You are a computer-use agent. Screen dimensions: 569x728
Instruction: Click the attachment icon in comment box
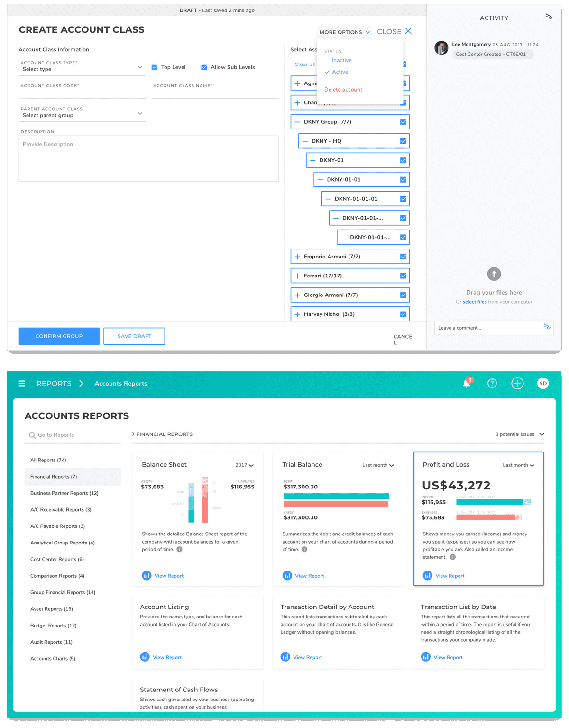coord(547,327)
